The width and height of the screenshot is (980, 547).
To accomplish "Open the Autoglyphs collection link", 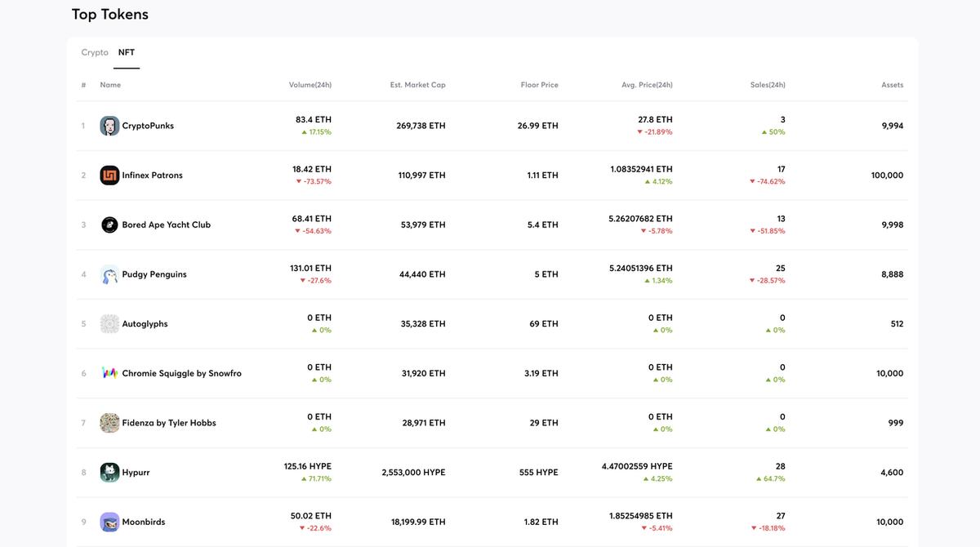I will click(145, 324).
